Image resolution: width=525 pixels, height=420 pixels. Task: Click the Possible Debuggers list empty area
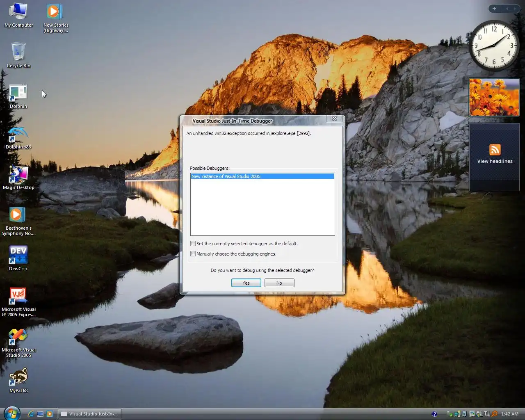(262, 207)
